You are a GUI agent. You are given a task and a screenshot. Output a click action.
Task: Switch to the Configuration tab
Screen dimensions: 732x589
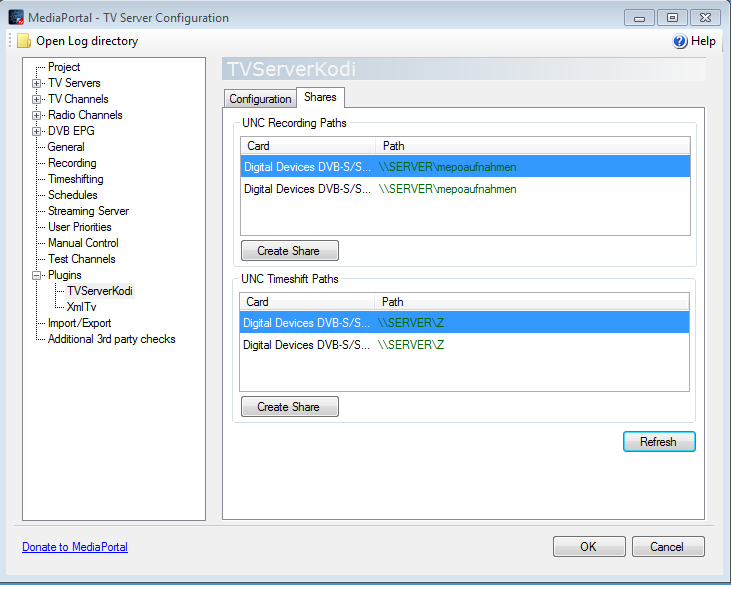pyautogui.click(x=260, y=99)
